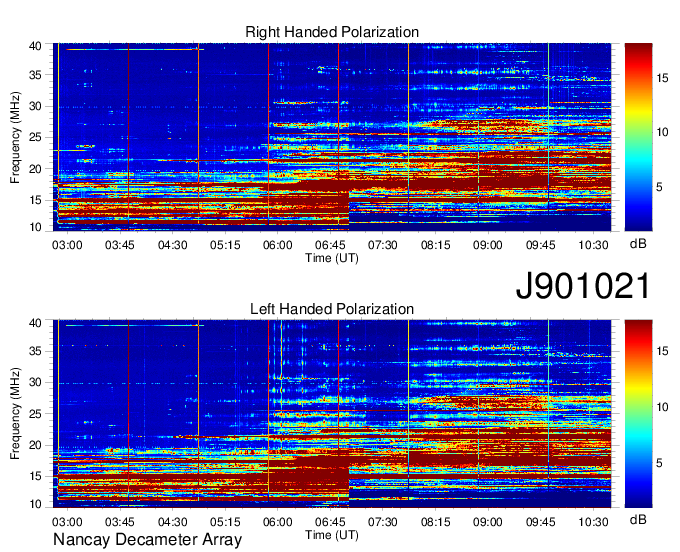This screenshot has height=552, width=680.
Task: Click the 09:45 tick on the bottom time axis
Action: tap(540, 522)
